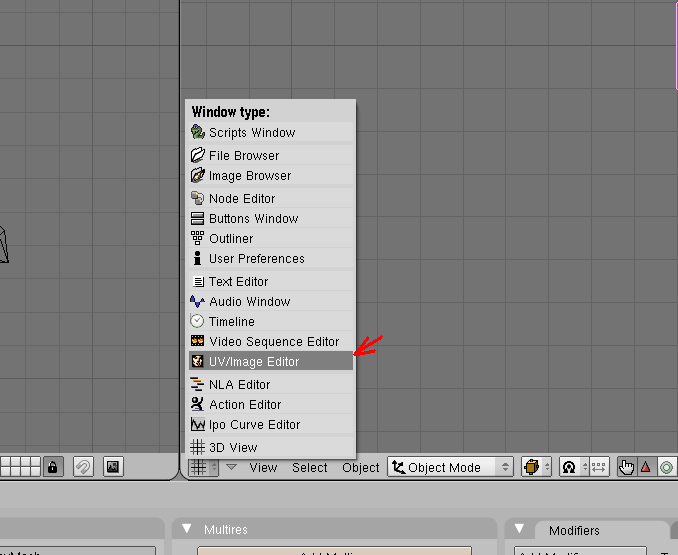Enable the green circle rotate manipulator
Screen dimensions: 678x555
tap(666, 467)
